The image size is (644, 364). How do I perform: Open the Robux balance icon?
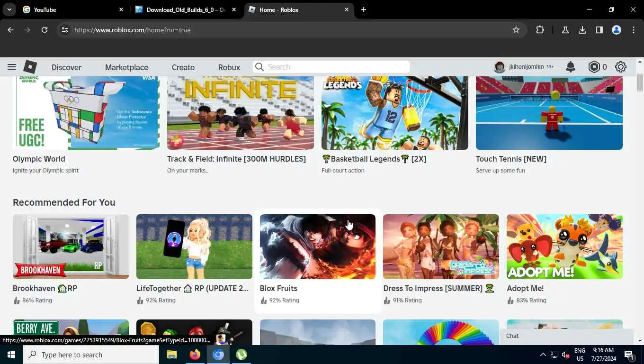594,67
